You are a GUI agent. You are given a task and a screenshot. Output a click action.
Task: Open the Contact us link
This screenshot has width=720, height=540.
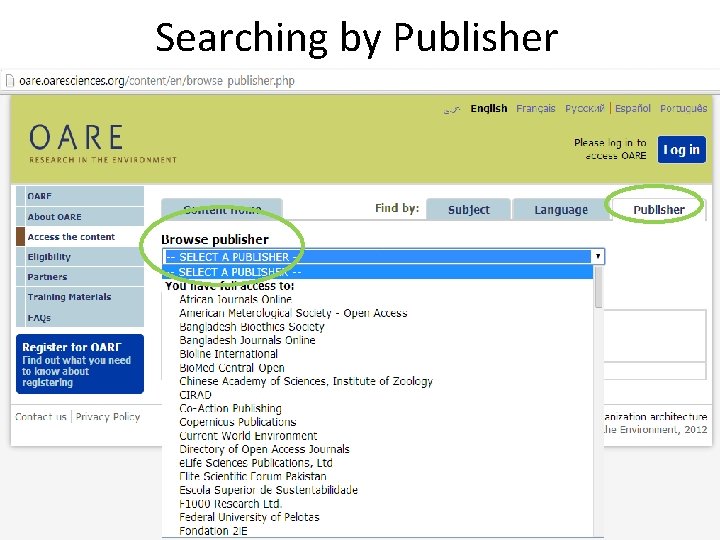pyautogui.click(x=41, y=417)
